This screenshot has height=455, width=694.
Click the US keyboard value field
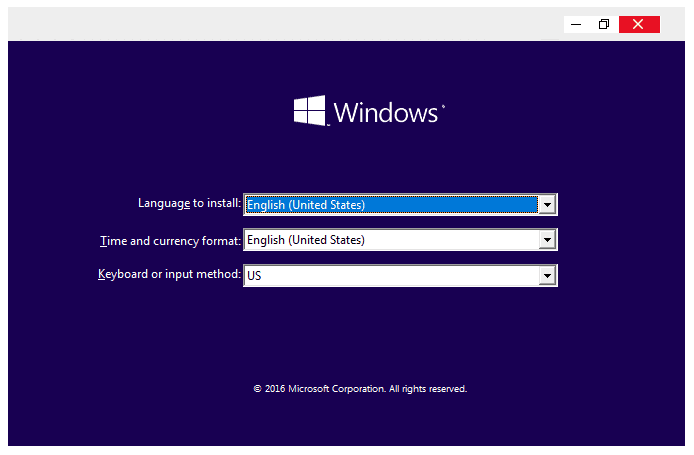click(x=392, y=276)
